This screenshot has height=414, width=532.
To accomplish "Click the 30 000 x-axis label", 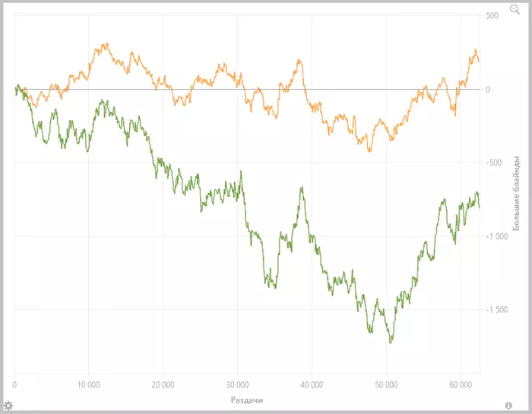I will coord(237,385).
